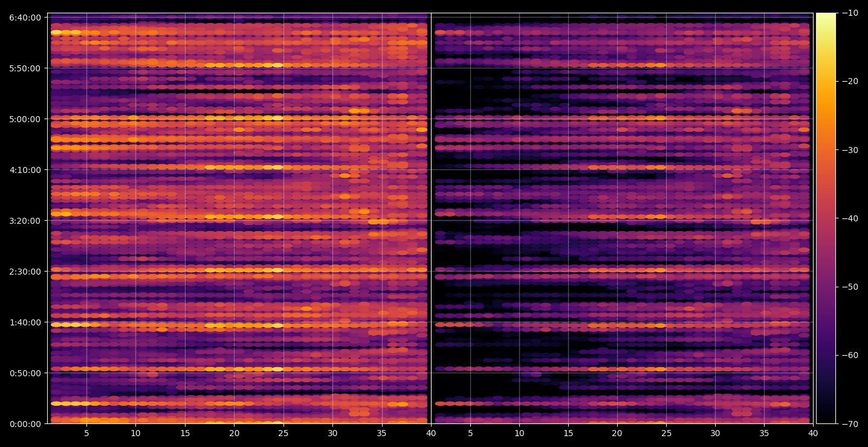The width and height of the screenshot is (868, 447).
Task: Select tick label 40 under right heatmap end
Action: pyautogui.click(x=813, y=433)
